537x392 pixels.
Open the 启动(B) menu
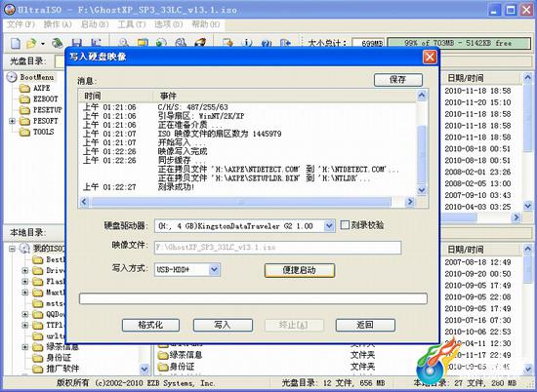95,24
